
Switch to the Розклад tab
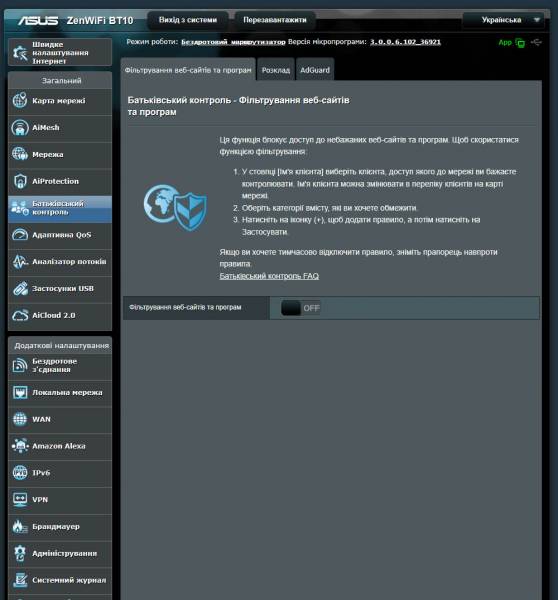276,70
